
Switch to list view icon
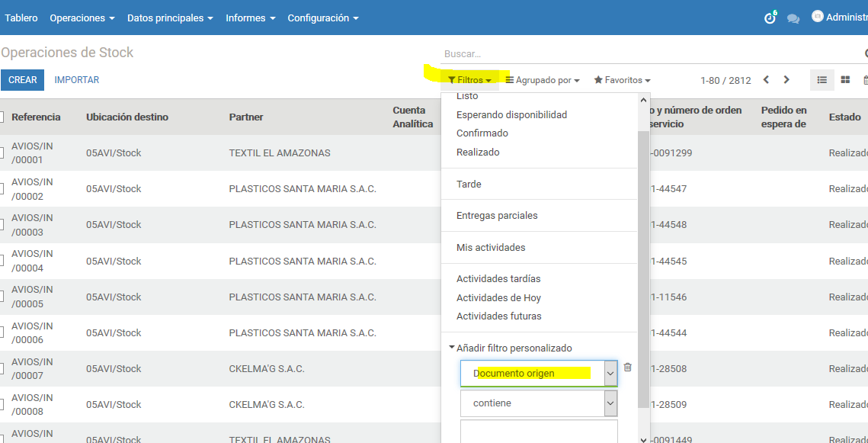tap(822, 80)
